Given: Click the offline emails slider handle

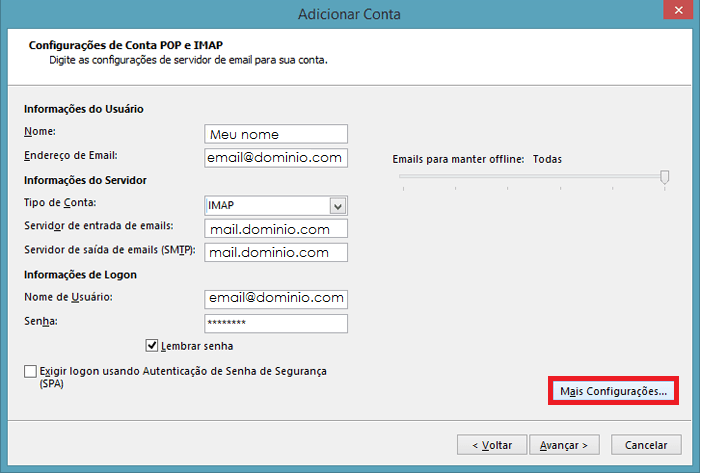Looking at the screenshot, I should pyautogui.click(x=664, y=177).
